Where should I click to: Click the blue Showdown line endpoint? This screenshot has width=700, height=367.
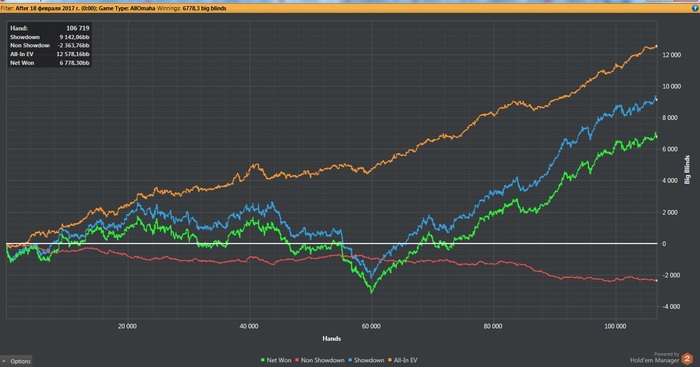(656, 100)
